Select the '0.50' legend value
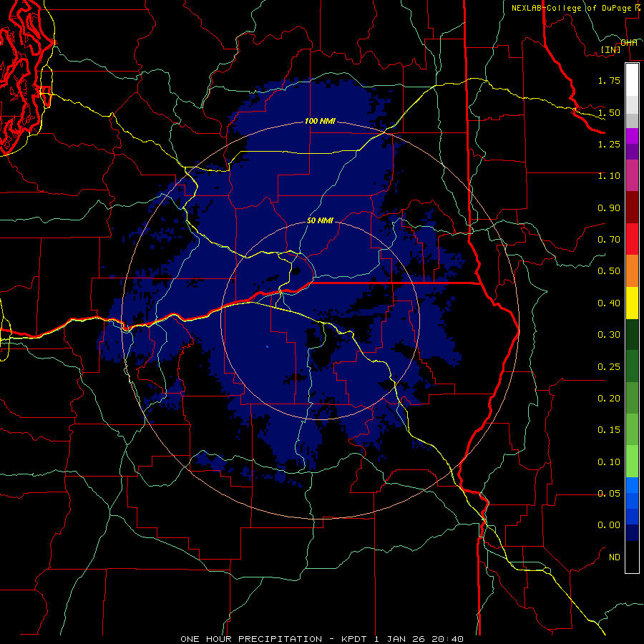Image resolution: width=644 pixels, height=644 pixels. [x=609, y=271]
